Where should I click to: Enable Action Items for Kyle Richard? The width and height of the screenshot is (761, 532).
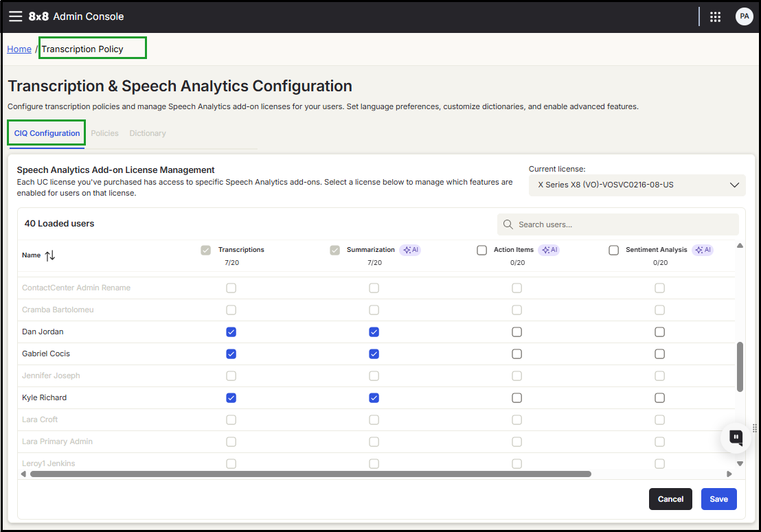pyautogui.click(x=516, y=398)
